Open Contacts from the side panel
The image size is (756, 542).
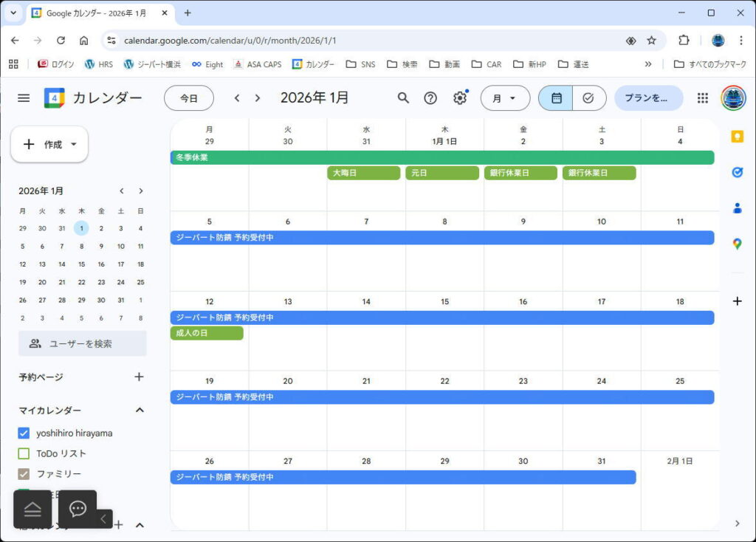point(736,208)
